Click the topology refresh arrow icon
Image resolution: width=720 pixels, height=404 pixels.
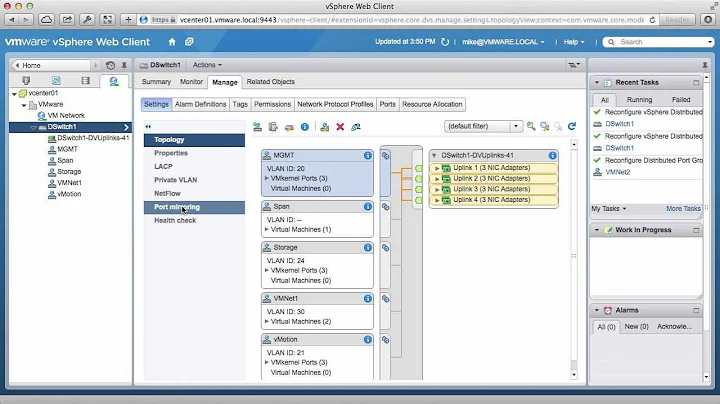pyautogui.click(x=572, y=126)
